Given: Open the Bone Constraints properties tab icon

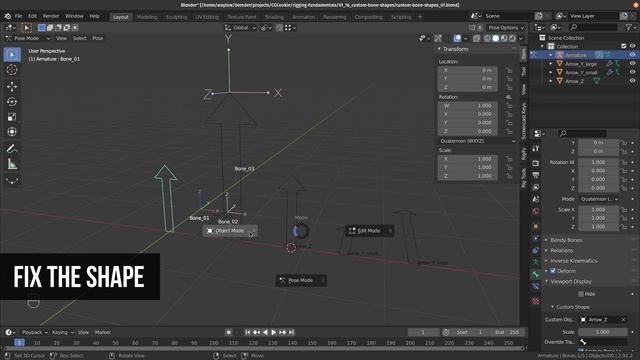Looking at the screenshot, I should point(536,287).
